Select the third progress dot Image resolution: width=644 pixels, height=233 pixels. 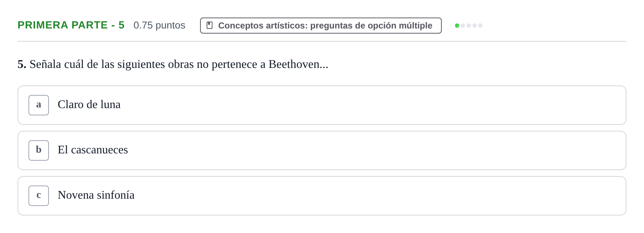pyautogui.click(x=469, y=26)
